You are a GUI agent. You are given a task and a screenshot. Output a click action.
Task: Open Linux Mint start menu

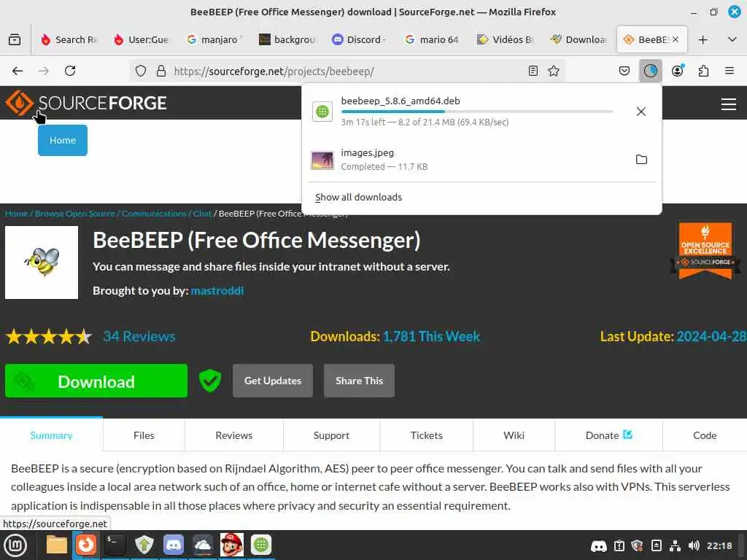(15, 545)
